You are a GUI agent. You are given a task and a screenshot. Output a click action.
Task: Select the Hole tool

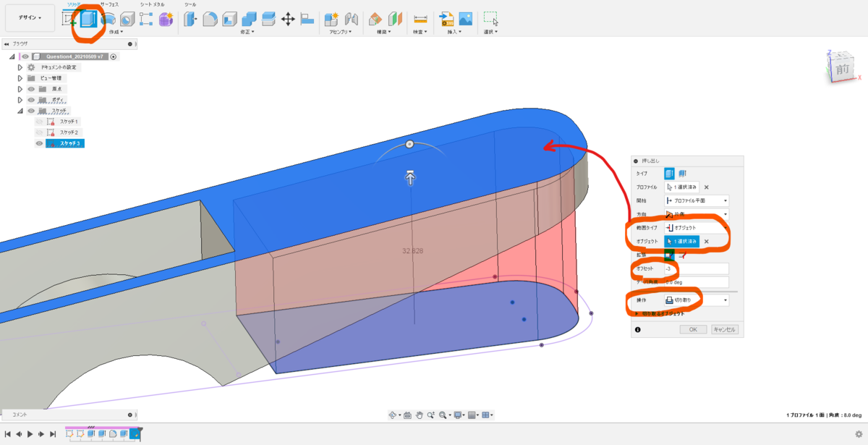(127, 20)
